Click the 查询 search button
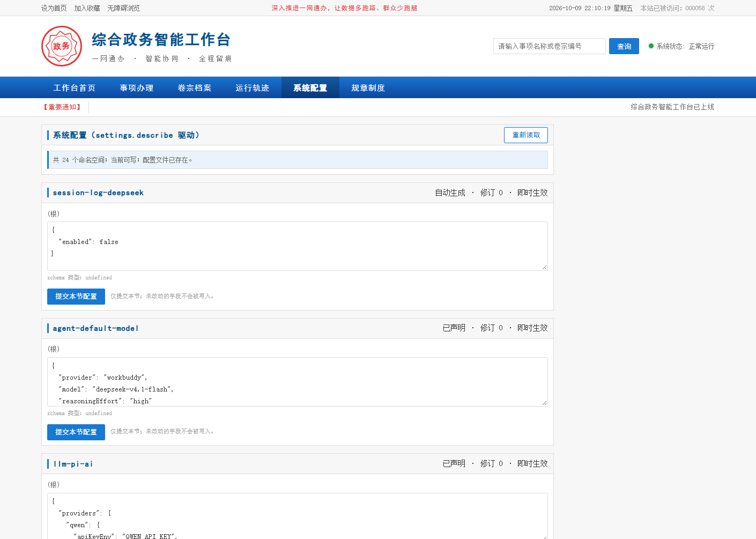The width and height of the screenshot is (756, 539). 624,46
